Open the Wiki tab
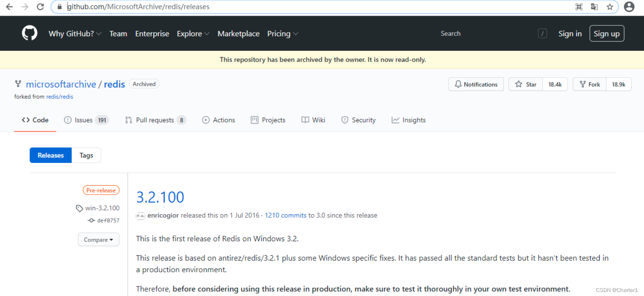The height and width of the screenshot is (296, 644). click(313, 120)
